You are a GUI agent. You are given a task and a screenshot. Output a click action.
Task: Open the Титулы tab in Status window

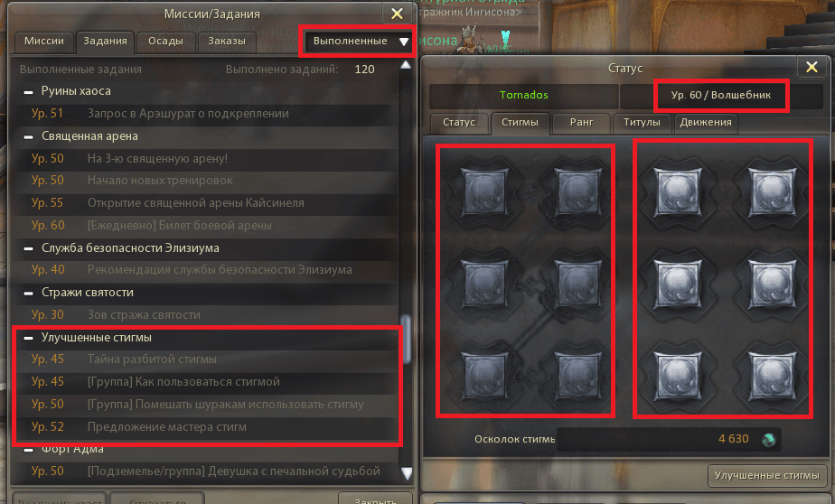(x=643, y=123)
